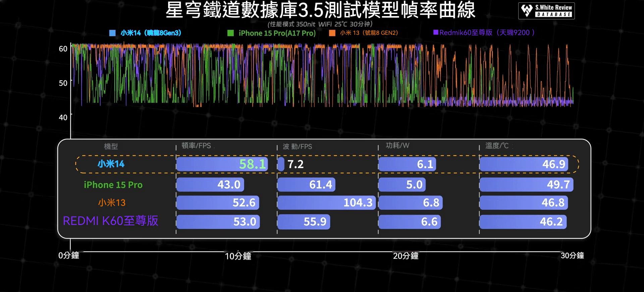Click the 40 value on the y-axis
The height and width of the screenshot is (292, 644).
(x=63, y=118)
